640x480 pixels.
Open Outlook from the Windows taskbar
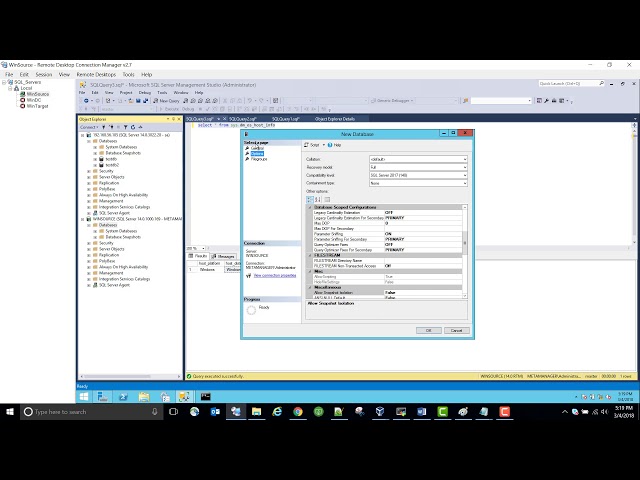215,412
